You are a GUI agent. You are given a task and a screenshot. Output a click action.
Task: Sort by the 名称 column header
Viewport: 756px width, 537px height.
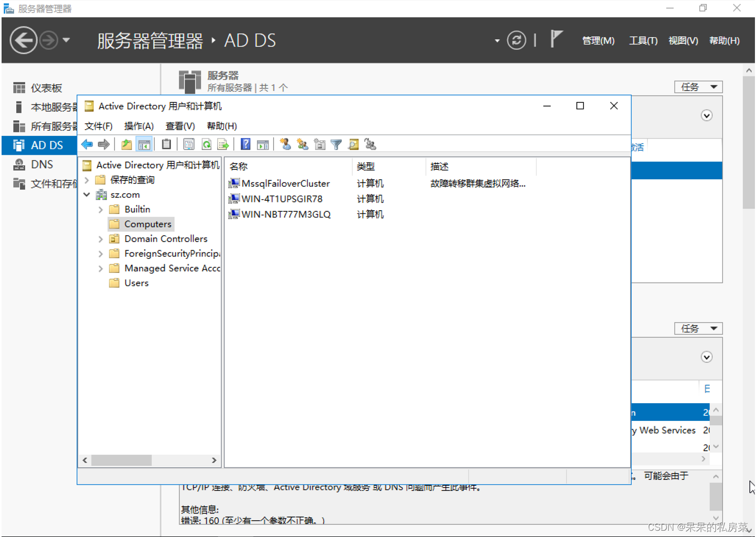(289, 166)
